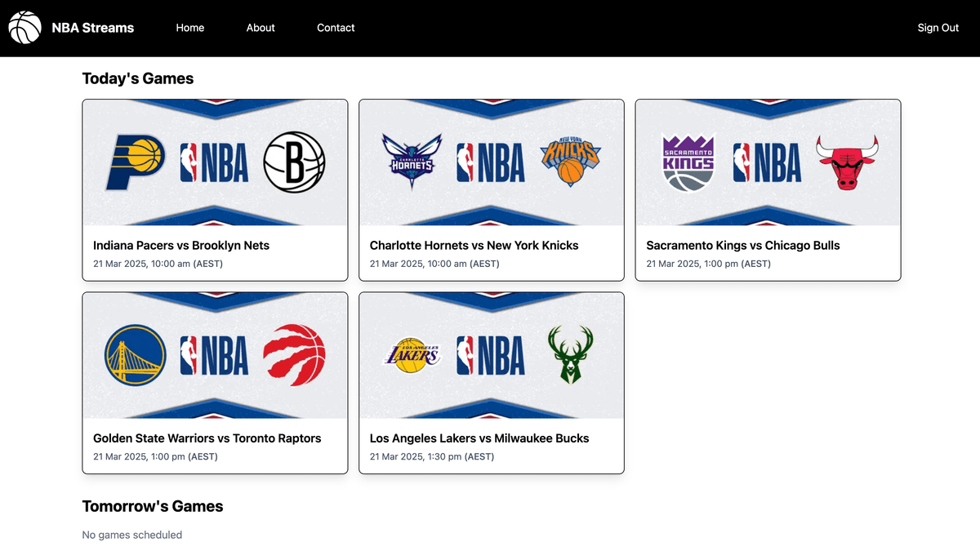
Task: Click the NBA logo on Pacers vs Nets card
Action: click(x=214, y=162)
